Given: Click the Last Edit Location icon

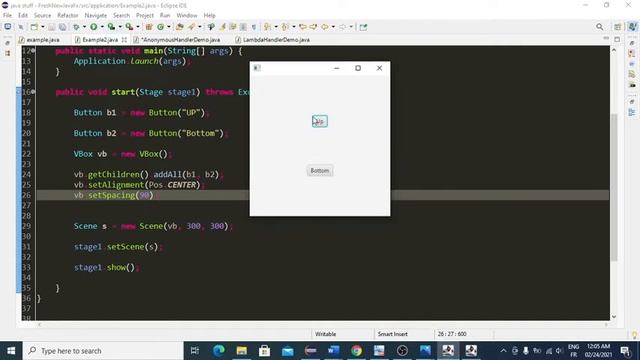Looking at the screenshot, I should tap(303, 27).
